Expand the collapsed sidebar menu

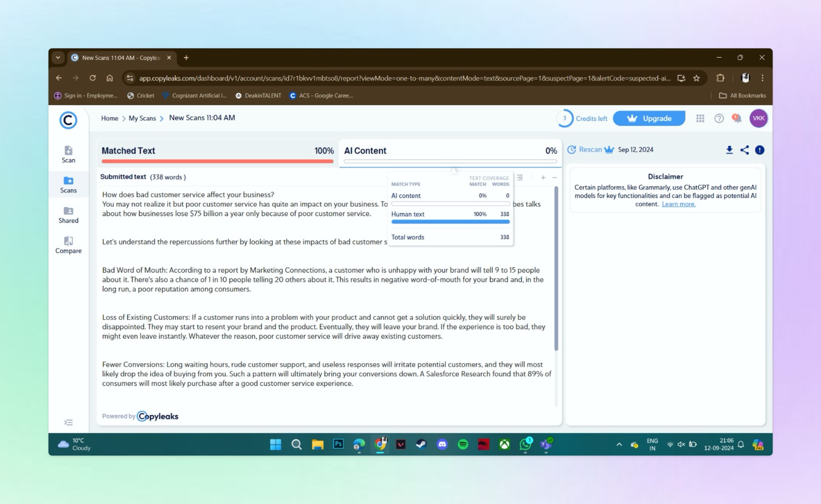(68, 422)
